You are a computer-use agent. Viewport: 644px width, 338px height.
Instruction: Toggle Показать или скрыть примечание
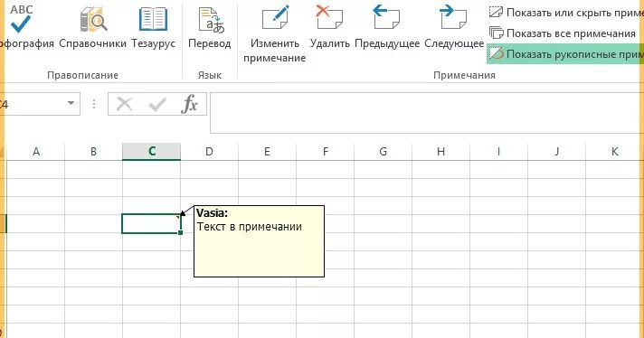tap(566, 13)
